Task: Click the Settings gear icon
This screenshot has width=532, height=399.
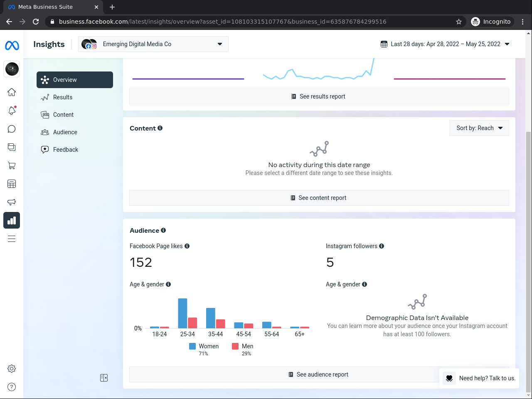Action: click(12, 369)
